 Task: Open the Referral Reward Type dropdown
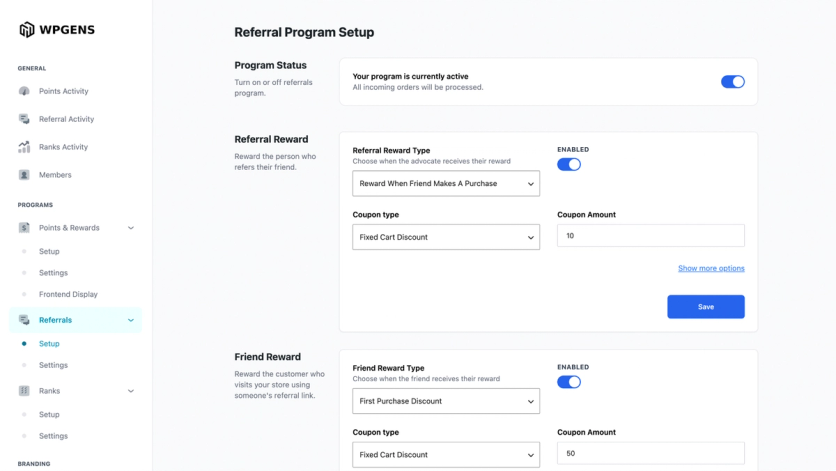coord(446,183)
